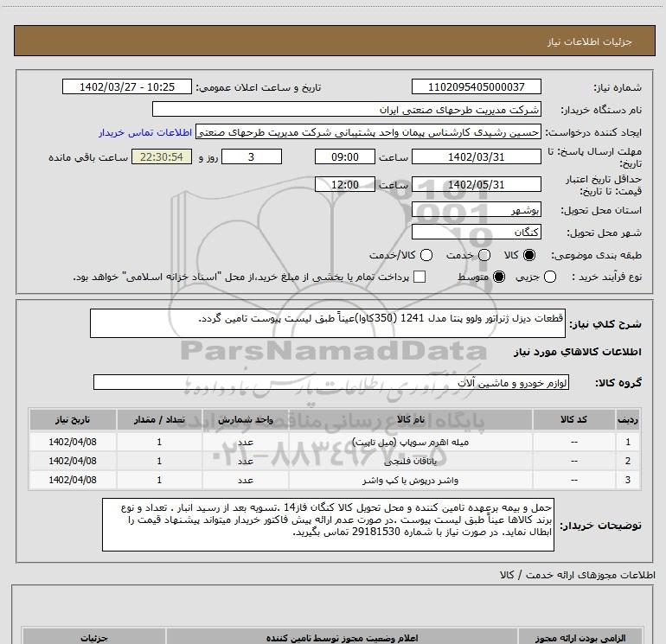Click the price validity date 1402/05/31
Viewport: 666px width, 644px height.
476,184
